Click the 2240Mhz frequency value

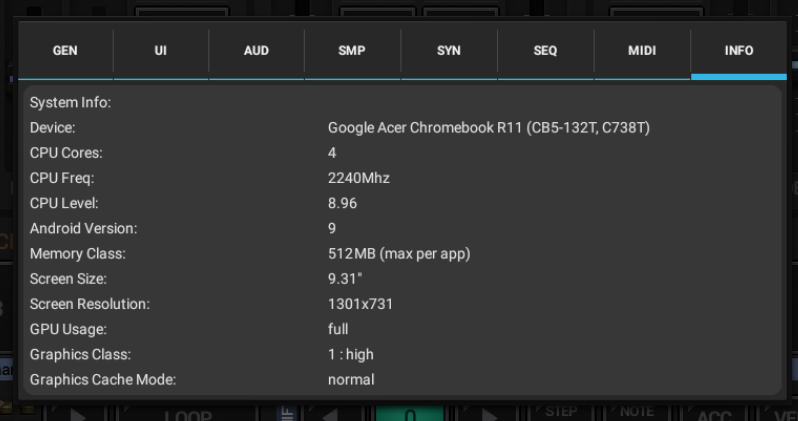point(359,178)
